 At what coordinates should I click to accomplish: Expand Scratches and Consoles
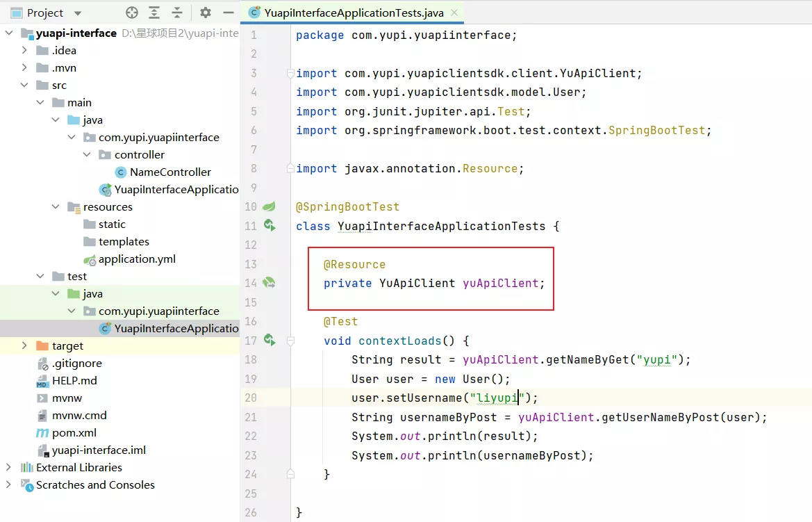(9, 484)
